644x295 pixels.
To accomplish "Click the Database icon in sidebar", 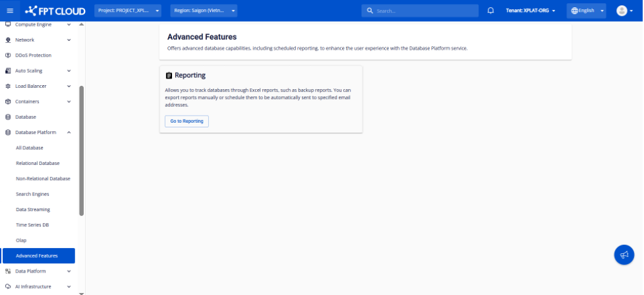I will [8, 117].
